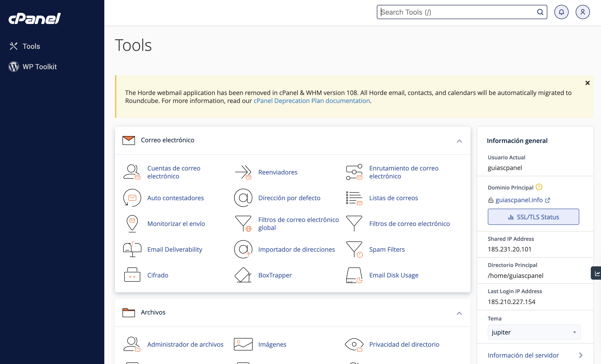Open notifications bell icon
Image resolution: width=601 pixels, height=364 pixels.
561,12
